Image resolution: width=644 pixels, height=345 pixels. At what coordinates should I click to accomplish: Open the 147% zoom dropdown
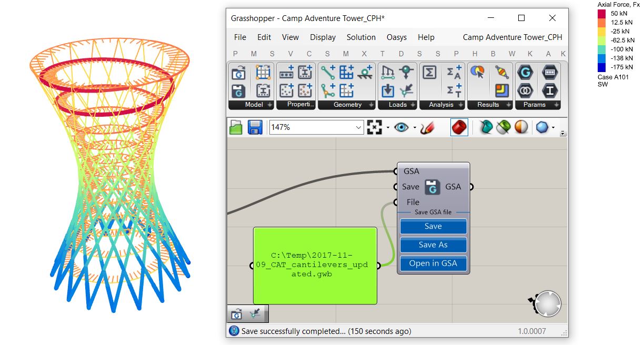358,127
